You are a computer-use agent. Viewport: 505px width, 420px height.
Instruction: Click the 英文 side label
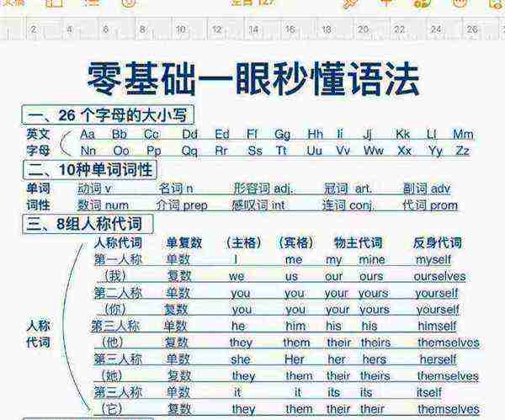point(38,134)
